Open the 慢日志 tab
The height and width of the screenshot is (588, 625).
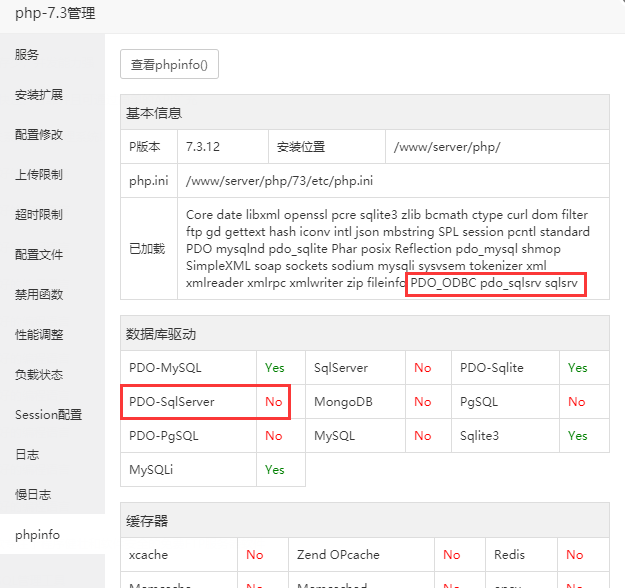pyautogui.click(x=52, y=495)
